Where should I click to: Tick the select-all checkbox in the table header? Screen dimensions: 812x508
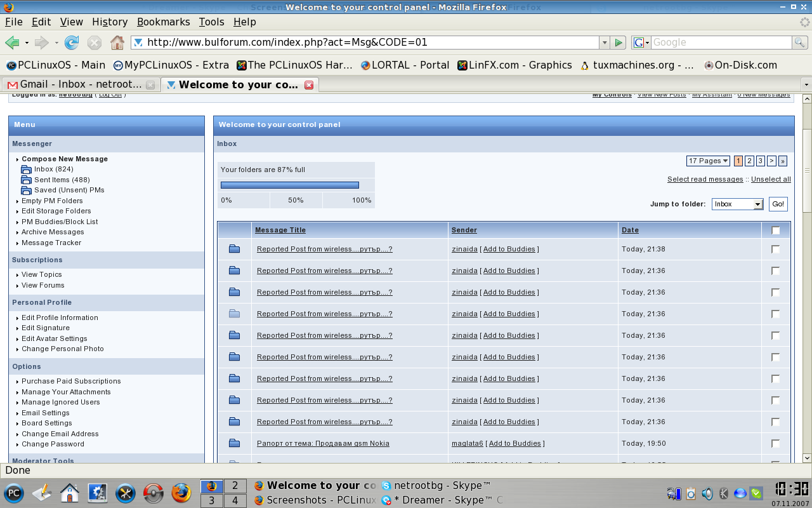tap(776, 230)
